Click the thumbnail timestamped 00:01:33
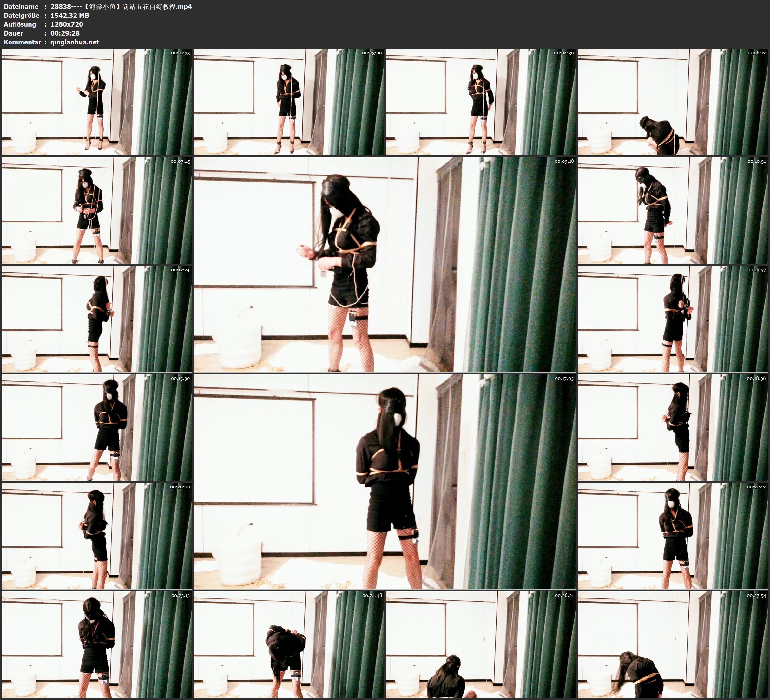Viewport: 770px width, 700px height. (x=97, y=102)
